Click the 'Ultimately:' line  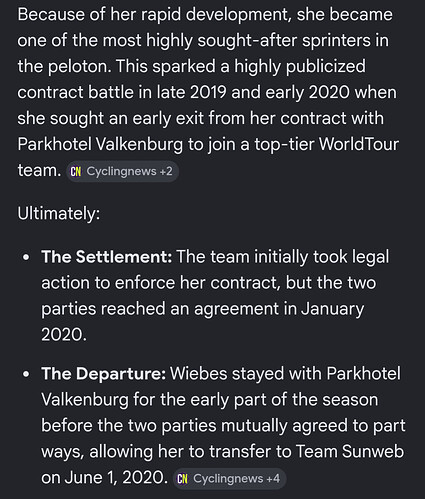[59, 213]
